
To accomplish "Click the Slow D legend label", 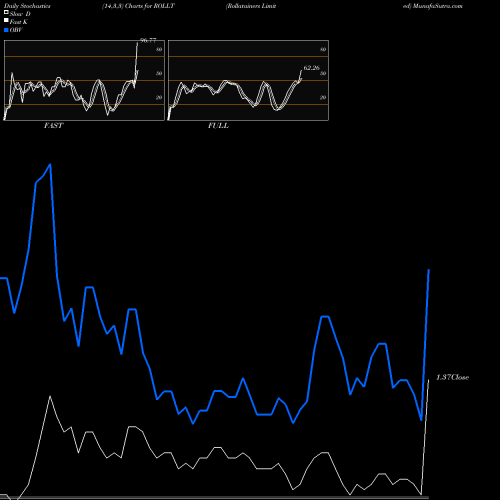I will click(x=20, y=14).
